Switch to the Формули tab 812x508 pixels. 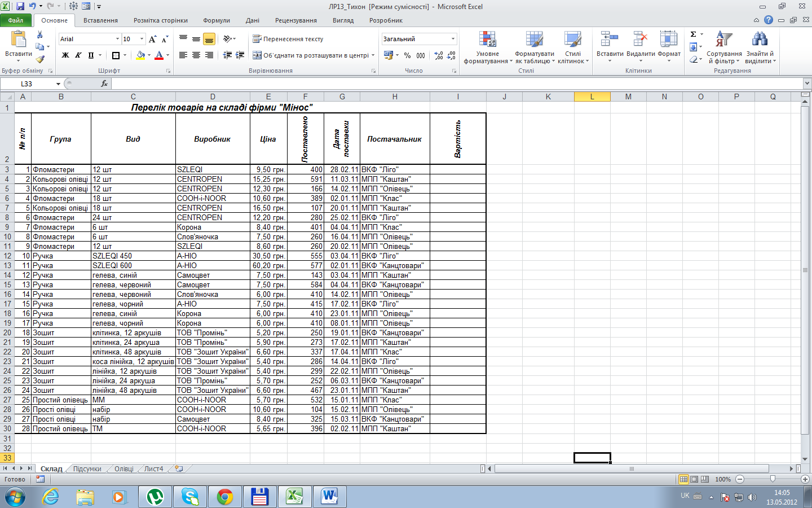[217, 20]
